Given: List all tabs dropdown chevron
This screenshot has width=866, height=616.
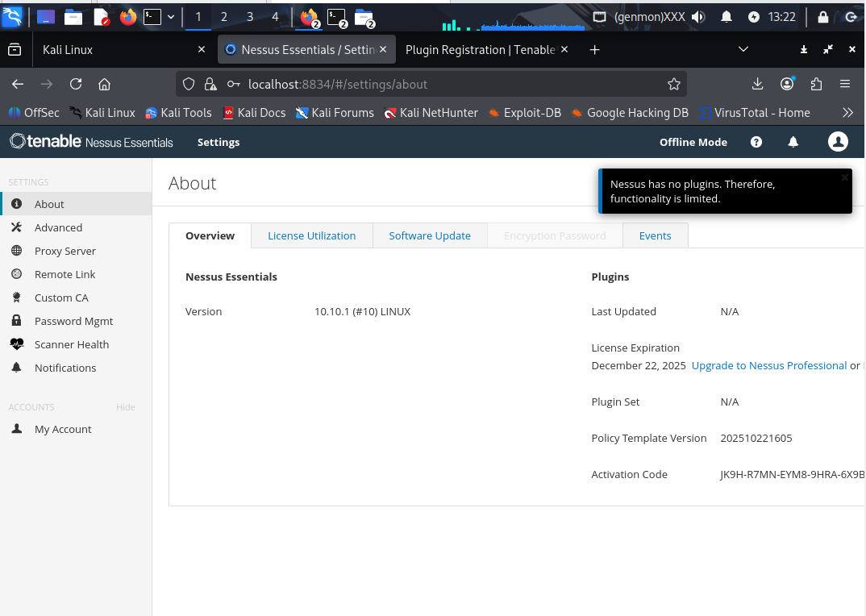Looking at the screenshot, I should (x=743, y=49).
